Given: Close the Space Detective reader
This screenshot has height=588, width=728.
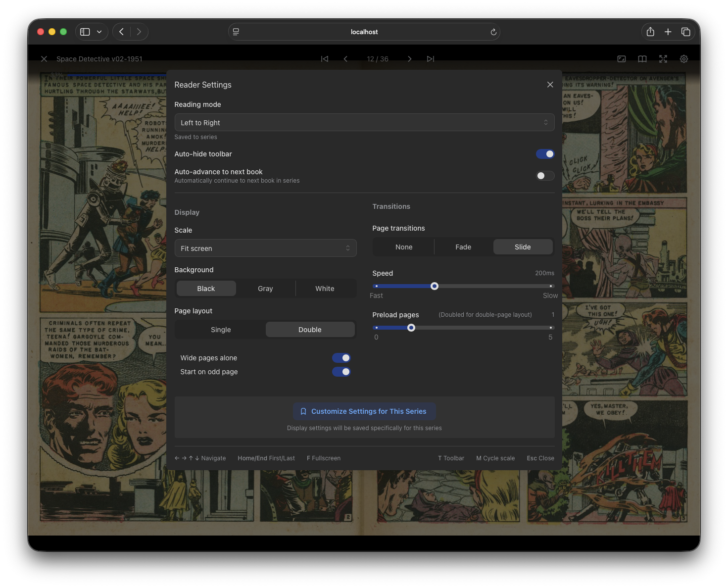Looking at the screenshot, I should click(44, 59).
